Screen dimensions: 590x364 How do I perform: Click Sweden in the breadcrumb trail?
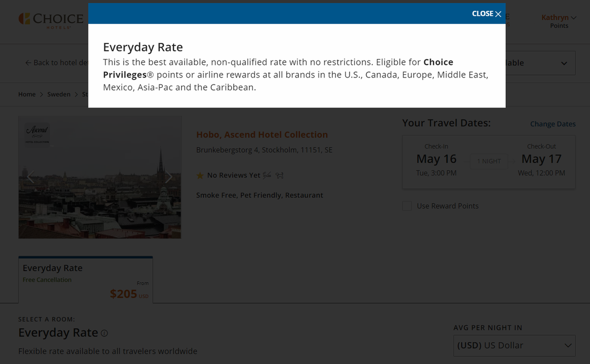point(58,94)
